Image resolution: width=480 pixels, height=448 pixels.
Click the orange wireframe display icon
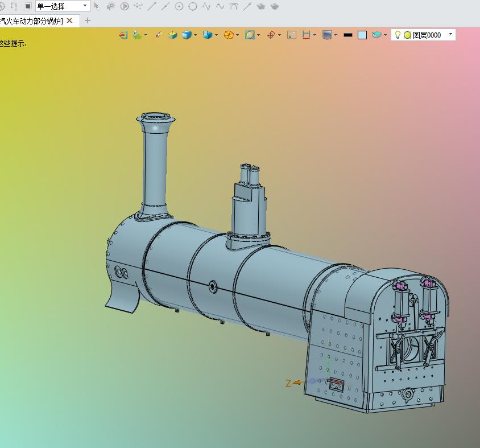click(x=229, y=35)
